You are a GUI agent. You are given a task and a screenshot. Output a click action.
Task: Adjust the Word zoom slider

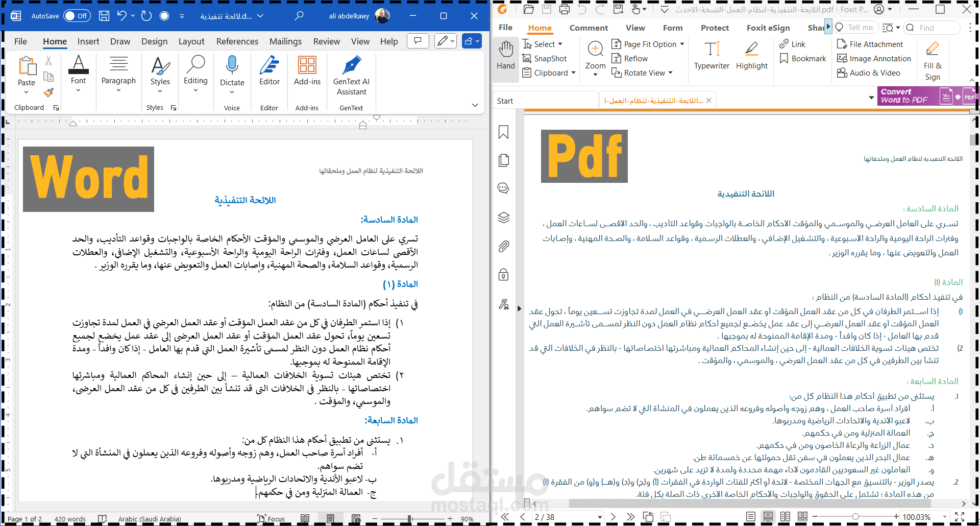[409, 519]
